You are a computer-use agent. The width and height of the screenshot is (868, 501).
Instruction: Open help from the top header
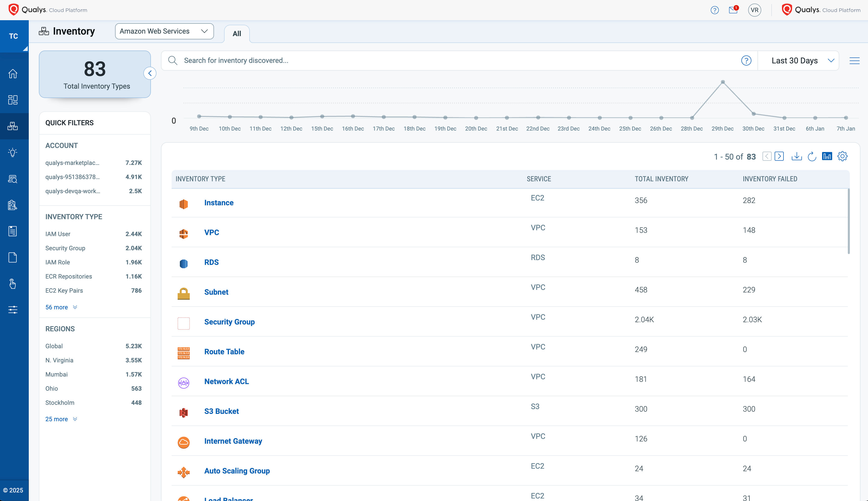pyautogui.click(x=715, y=10)
